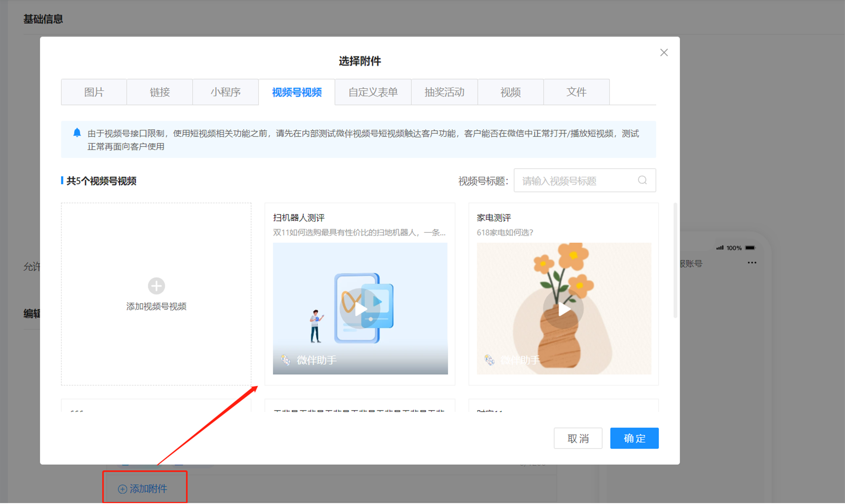
Task: Click the 共5个视频号视频 count label
Action: [x=101, y=181]
